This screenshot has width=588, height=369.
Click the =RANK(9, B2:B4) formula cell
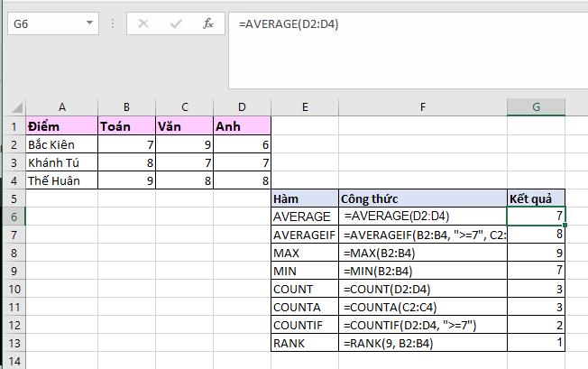pos(422,343)
